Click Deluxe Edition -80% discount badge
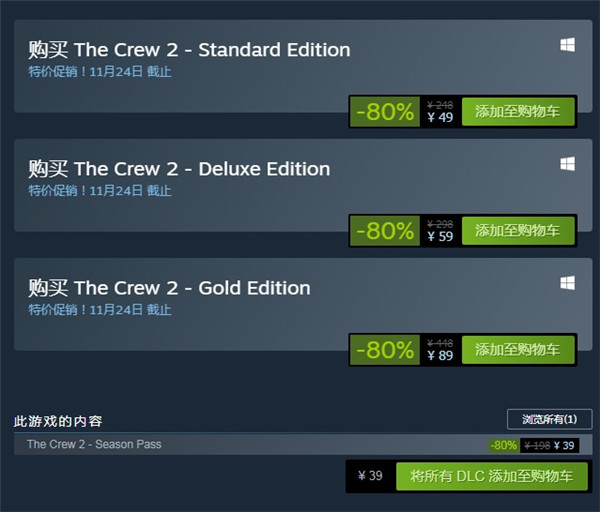This screenshot has height=512, width=600. click(x=385, y=231)
